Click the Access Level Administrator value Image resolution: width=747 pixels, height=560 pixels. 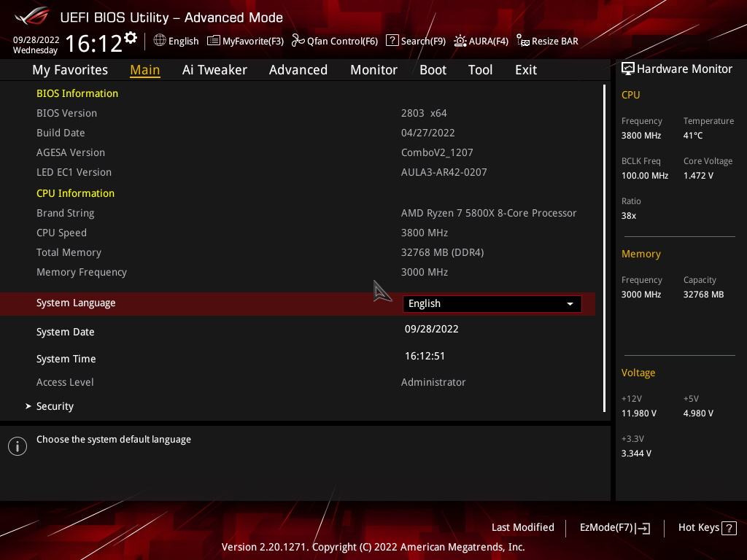click(x=433, y=382)
